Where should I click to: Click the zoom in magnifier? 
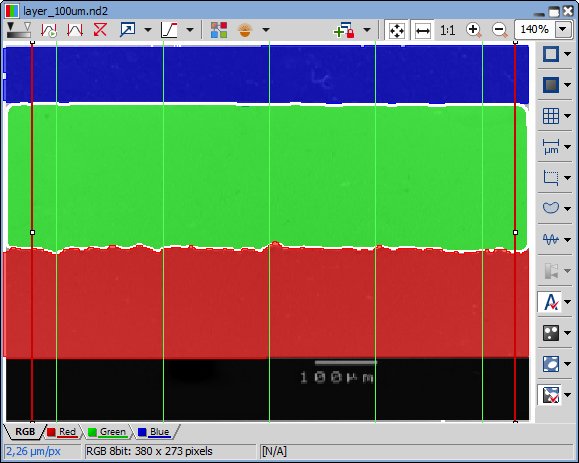pyautogui.click(x=474, y=30)
